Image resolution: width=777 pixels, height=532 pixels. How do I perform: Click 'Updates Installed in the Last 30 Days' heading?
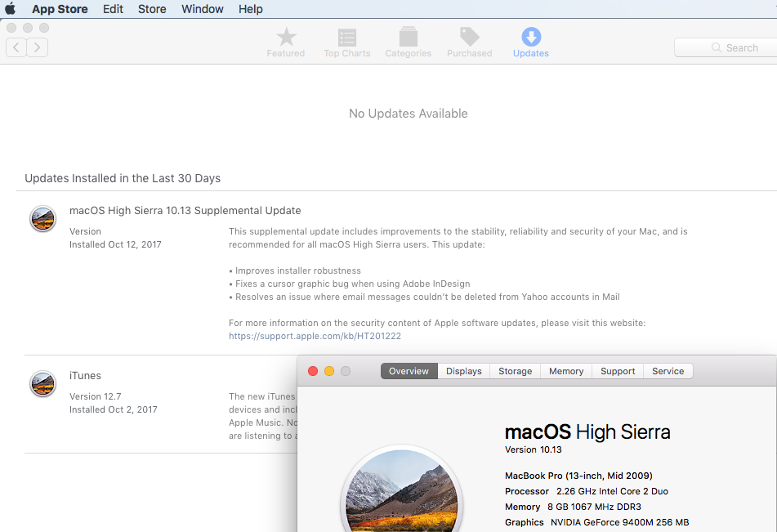tap(123, 178)
